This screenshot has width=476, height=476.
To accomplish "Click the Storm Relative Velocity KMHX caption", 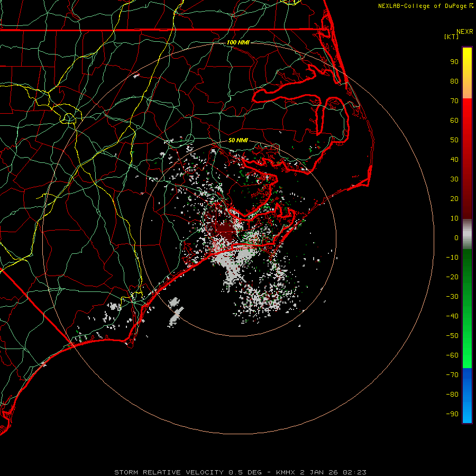I will [x=240, y=472].
